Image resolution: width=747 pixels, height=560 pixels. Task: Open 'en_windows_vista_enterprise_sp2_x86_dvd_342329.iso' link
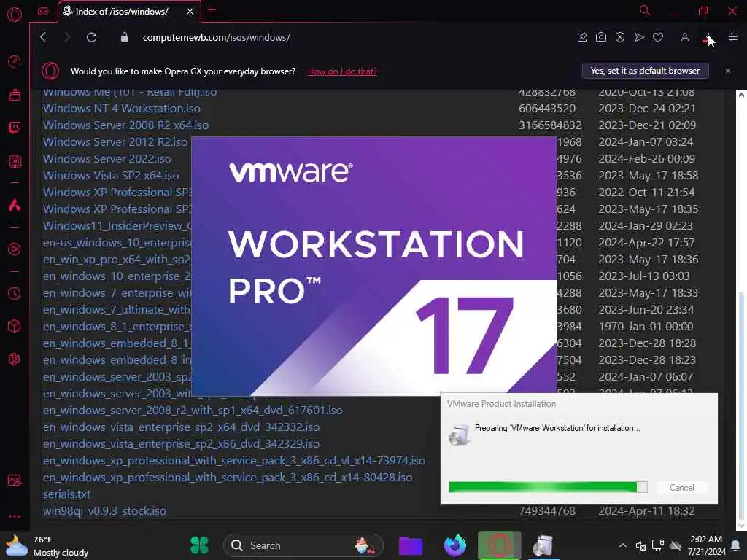pos(181,443)
